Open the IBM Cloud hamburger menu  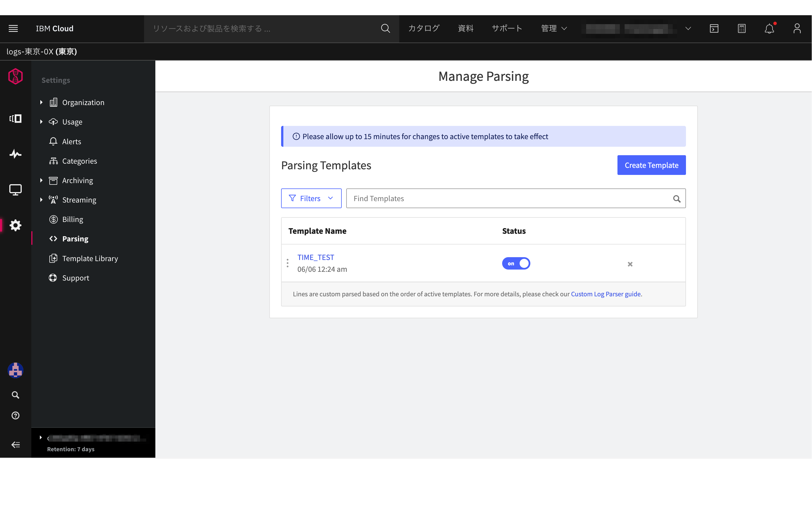click(13, 28)
